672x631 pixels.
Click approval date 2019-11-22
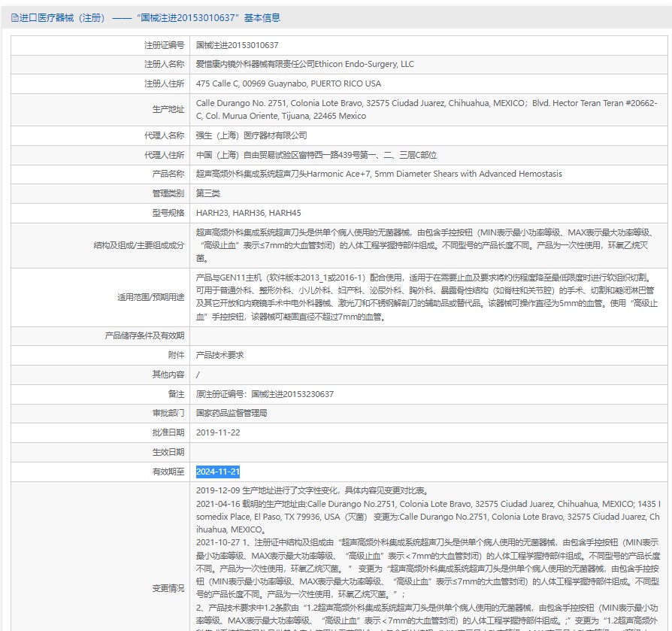coord(218,432)
